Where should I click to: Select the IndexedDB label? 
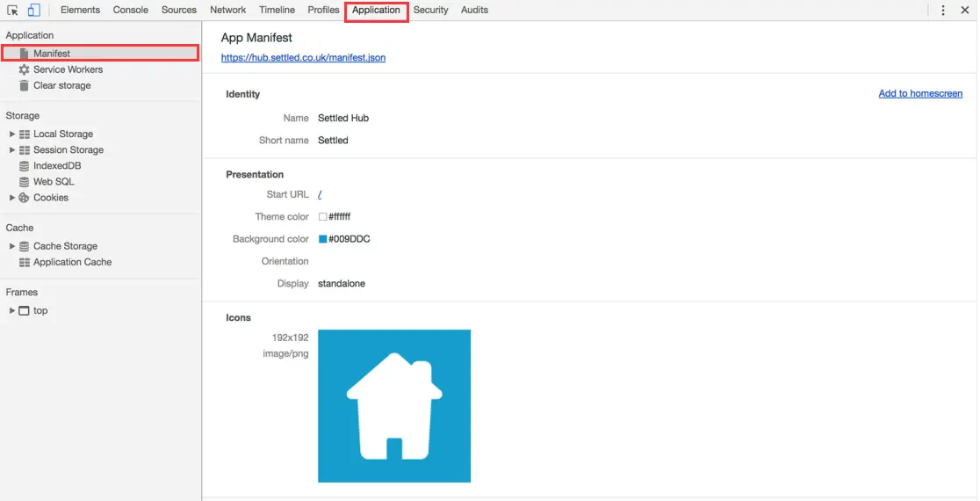[57, 166]
